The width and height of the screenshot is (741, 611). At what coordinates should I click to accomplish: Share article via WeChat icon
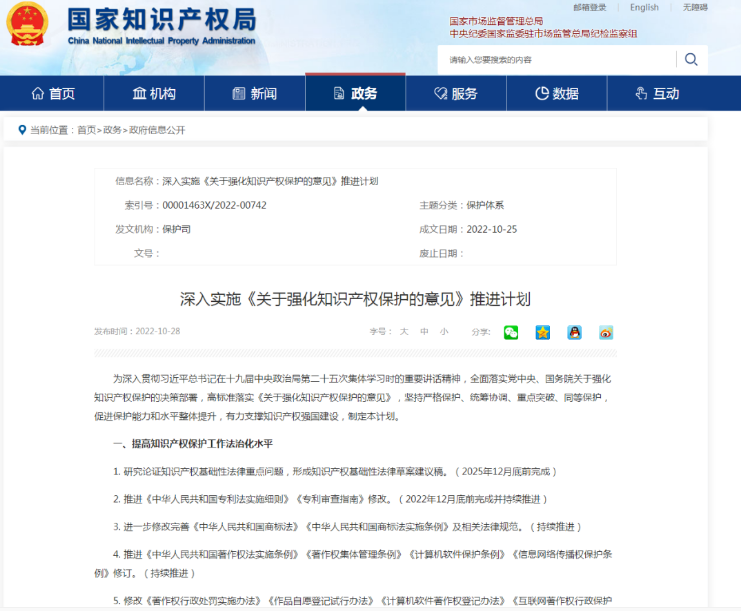pyautogui.click(x=511, y=332)
